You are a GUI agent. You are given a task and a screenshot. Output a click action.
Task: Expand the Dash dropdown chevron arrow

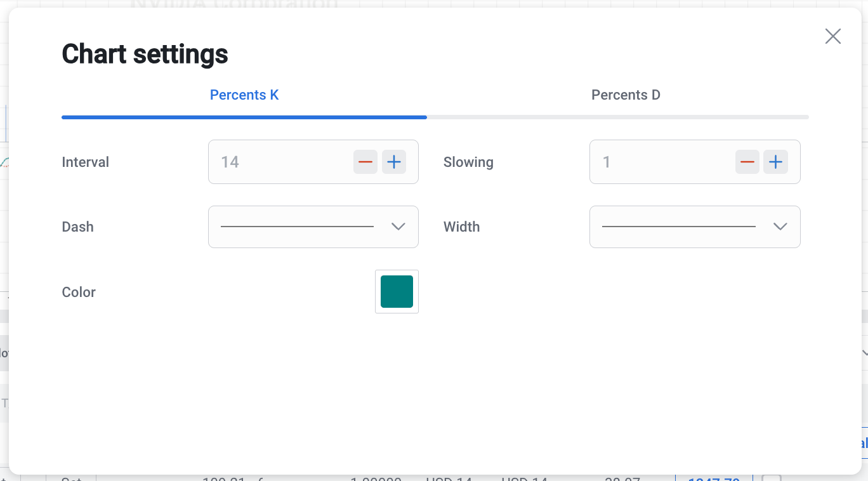pos(398,227)
